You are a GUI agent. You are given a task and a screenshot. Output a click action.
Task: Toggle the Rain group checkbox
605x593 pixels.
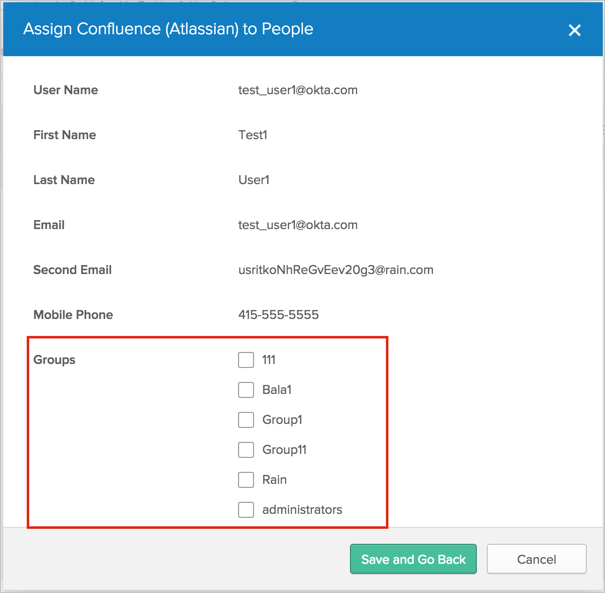click(246, 480)
